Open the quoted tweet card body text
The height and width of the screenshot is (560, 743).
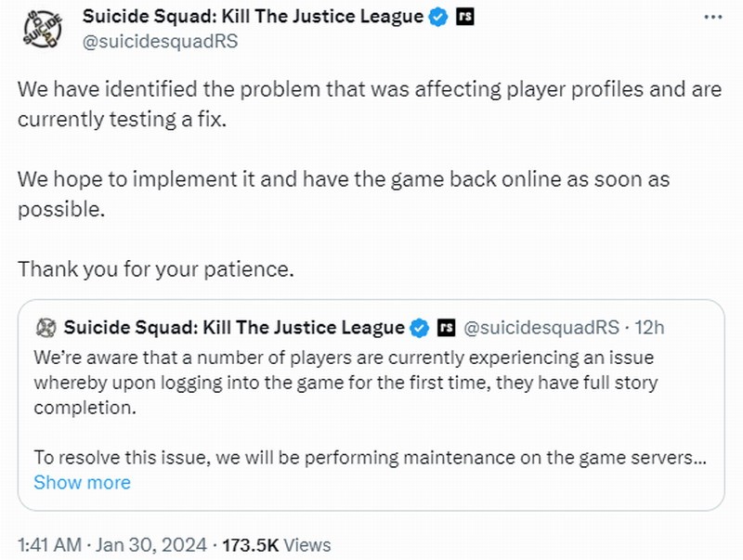(370, 407)
